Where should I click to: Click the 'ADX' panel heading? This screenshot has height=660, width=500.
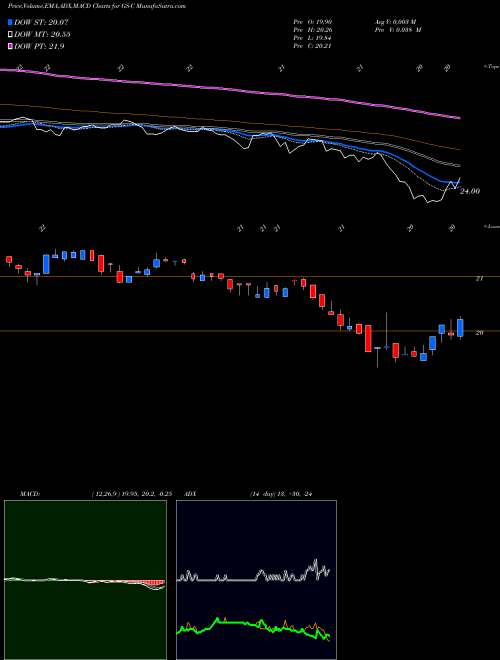[x=190, y=494]
